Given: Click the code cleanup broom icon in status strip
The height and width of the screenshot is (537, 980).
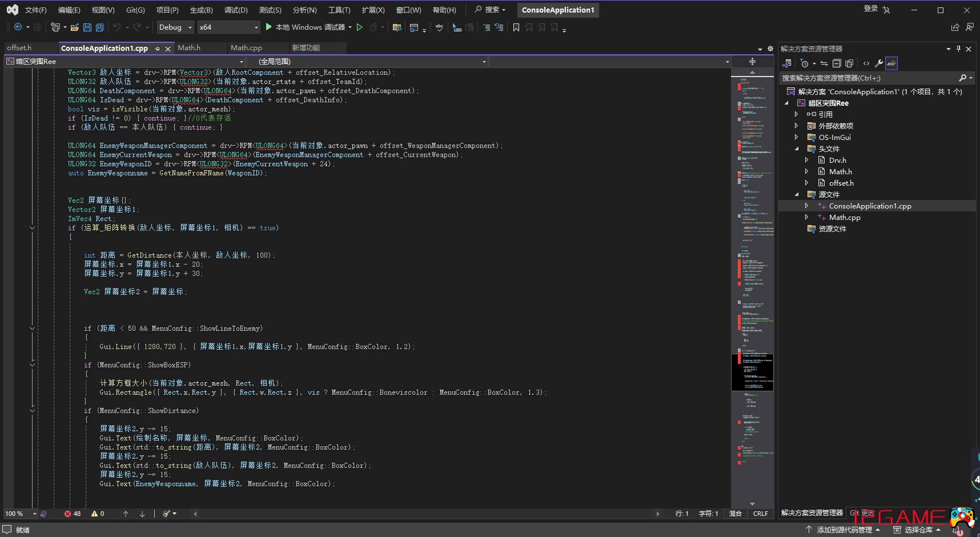Looking at the screenshot, I should pos(166,514).
